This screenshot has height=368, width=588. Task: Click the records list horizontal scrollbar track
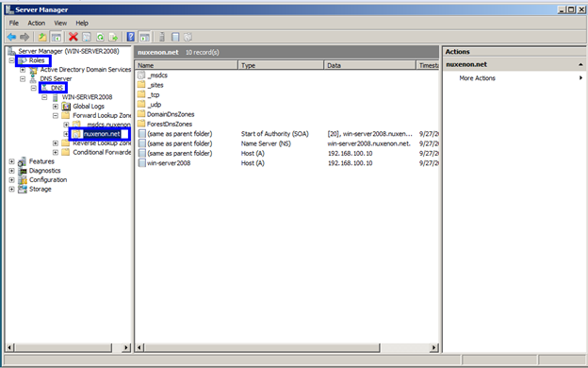pos(405,348)
